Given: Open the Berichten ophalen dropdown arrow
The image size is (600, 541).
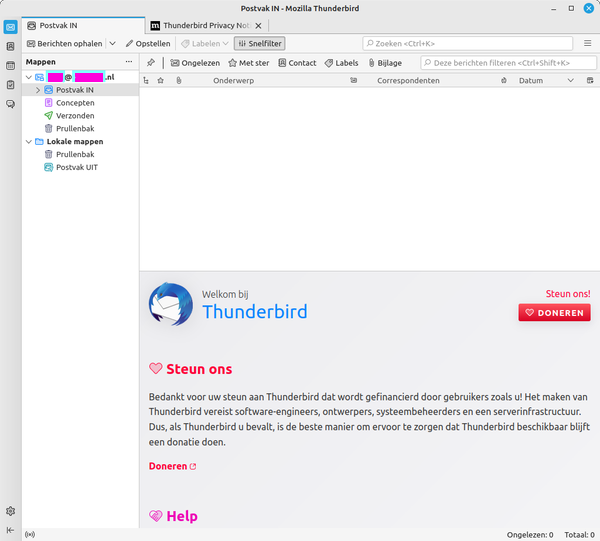Looking at the screenshot, I should tap(113, 44).
